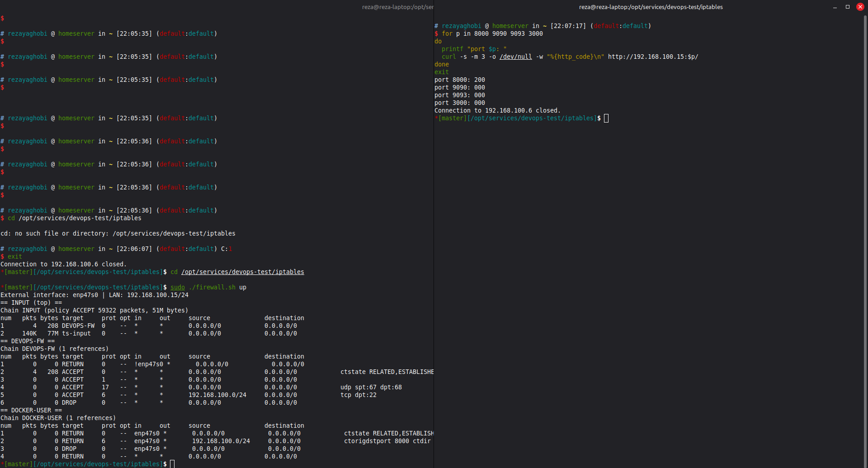Click the underlined /opt/services/devops-test/iptables path
Image resolution: width=868 pixels, height=468 pixels.
(243, 272)
